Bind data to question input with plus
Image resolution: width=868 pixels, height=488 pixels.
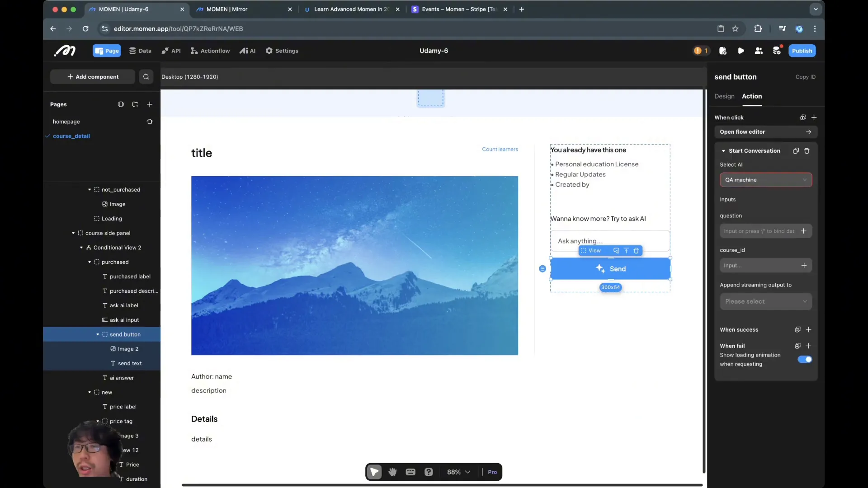point(803,231)
